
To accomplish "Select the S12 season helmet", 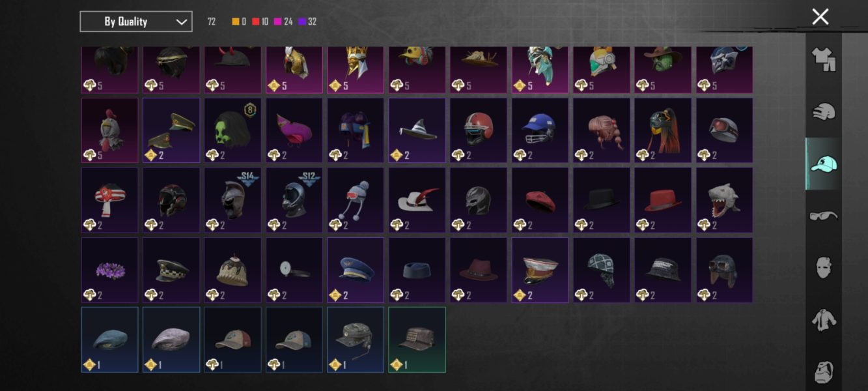I will pos(294,200).
